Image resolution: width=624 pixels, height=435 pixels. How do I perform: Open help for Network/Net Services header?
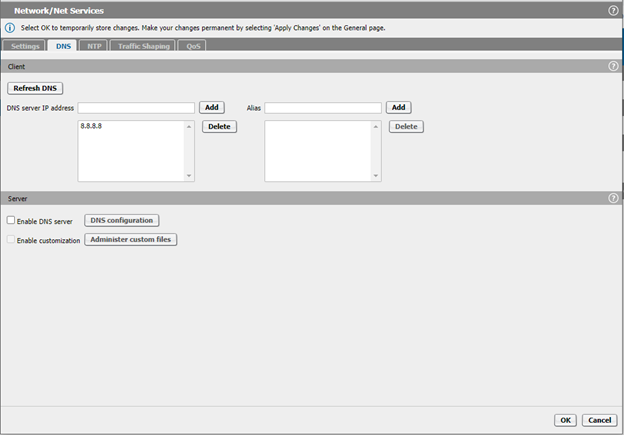point(613,11)
